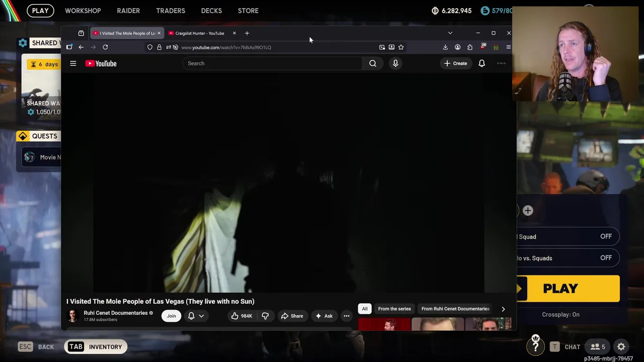Click Crossplay: On option
Image resolution: width=644 pixels, height=362 pixels.
(560, 315)
